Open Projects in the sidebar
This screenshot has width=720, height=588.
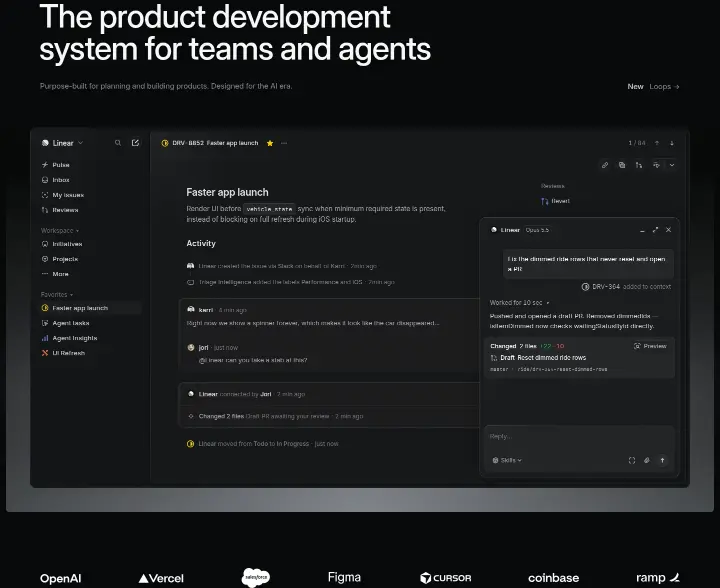coord(60,259)
